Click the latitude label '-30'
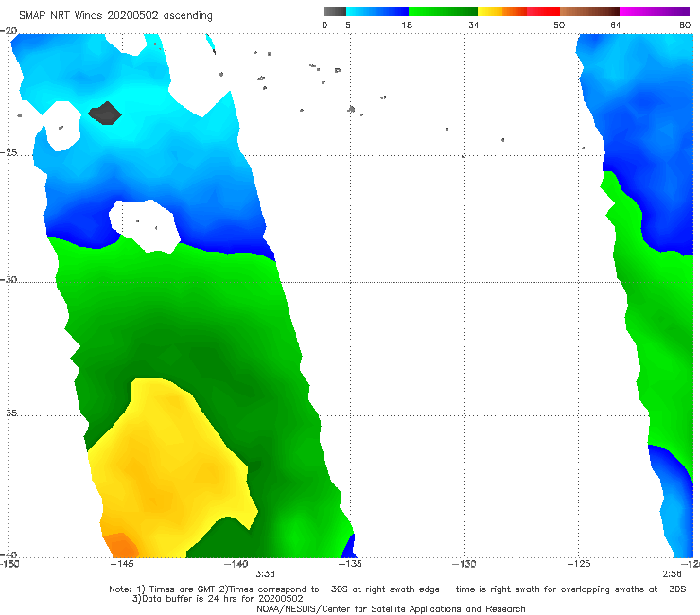The width and height of the screenshot is (700, 615). (x=9, y=279)
